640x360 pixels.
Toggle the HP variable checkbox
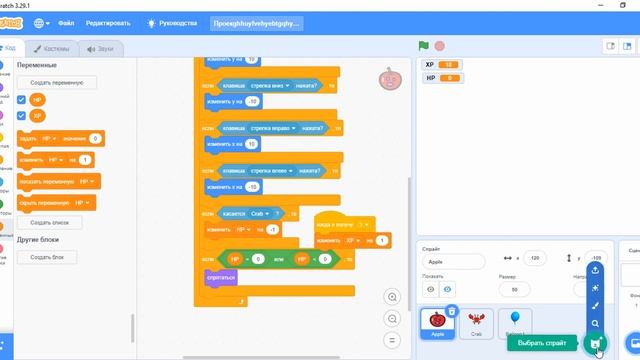(21, 100)
